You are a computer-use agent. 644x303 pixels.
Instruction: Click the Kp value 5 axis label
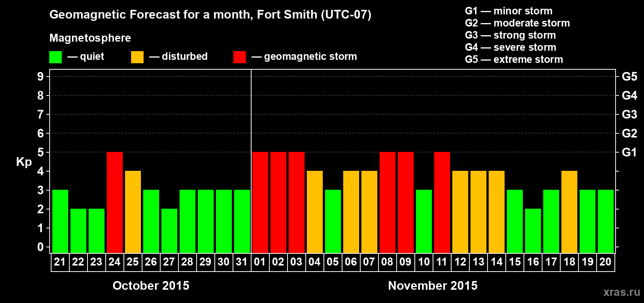(41, 152)
